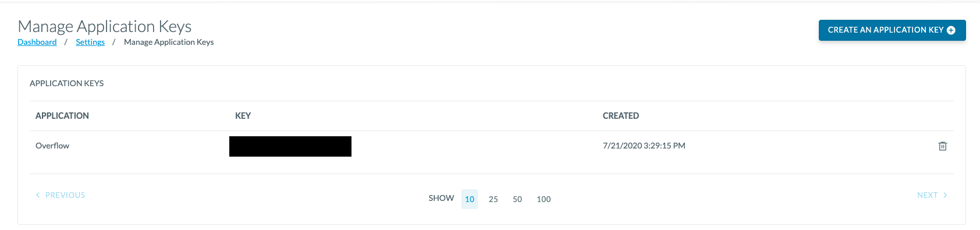Click the Manage Application Keys breadcrumb text
Image resolution: width=980 pixels, height=230 pixels.
169,42
